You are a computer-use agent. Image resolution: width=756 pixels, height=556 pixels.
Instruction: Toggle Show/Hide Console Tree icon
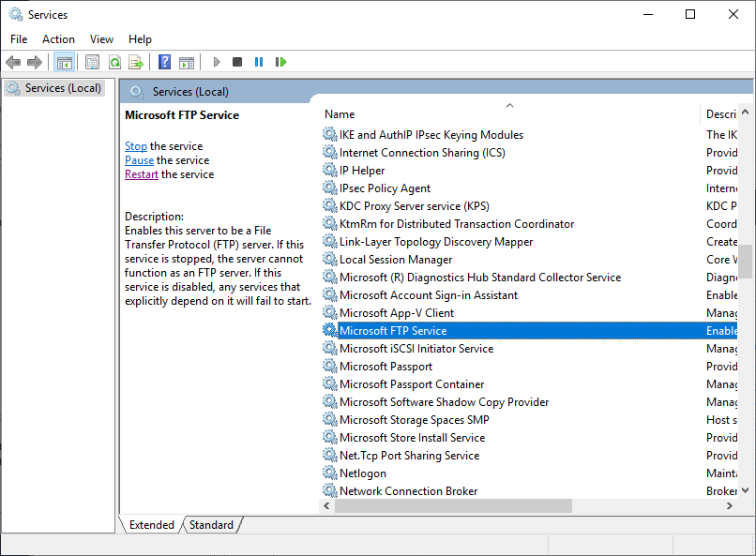[64, 62]
